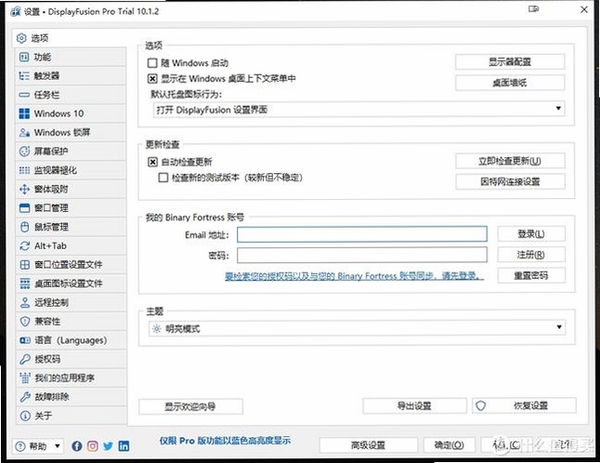Click the 远程控制 person icon
Image resolution: width=600 pixels, height=463 pixels.
point(24,302)
